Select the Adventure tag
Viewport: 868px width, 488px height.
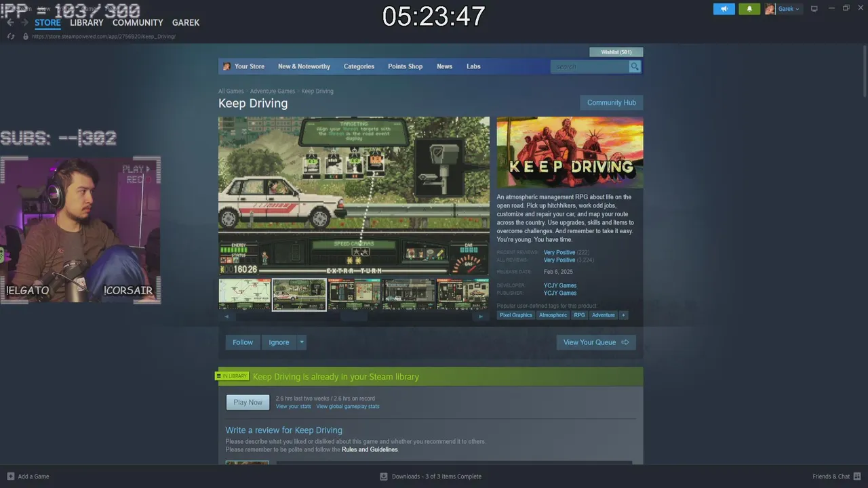click(604, 314)
